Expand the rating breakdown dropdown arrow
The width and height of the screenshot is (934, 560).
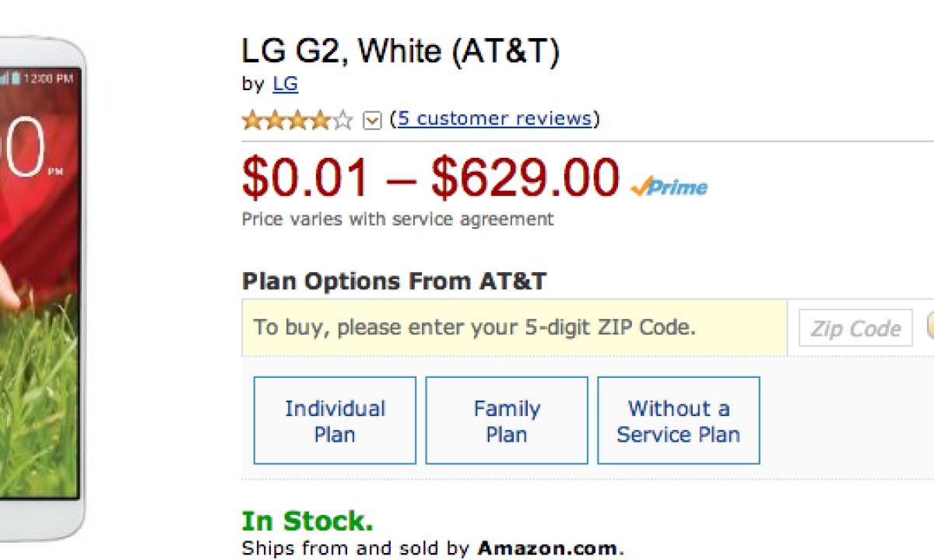point(372,121)
